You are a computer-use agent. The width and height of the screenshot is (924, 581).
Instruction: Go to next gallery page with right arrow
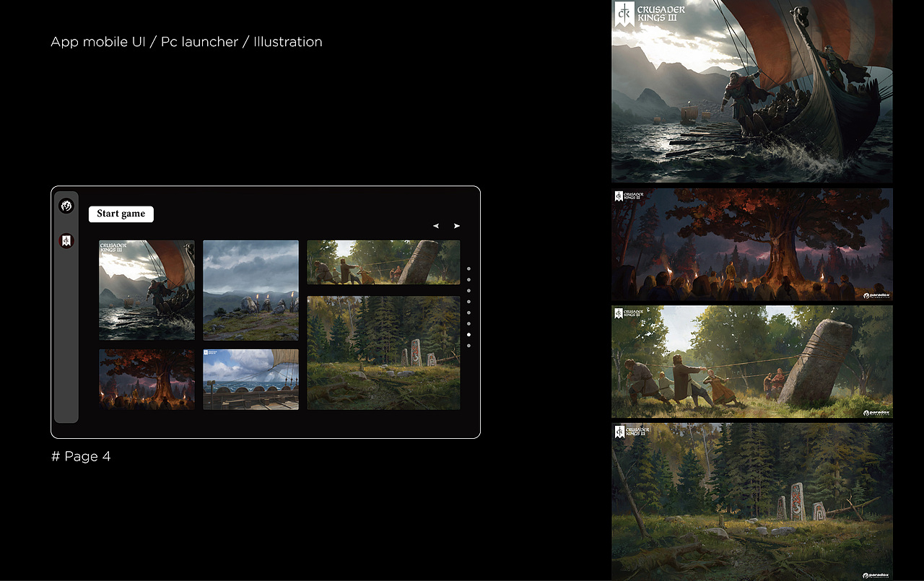(x=457, y=226)
